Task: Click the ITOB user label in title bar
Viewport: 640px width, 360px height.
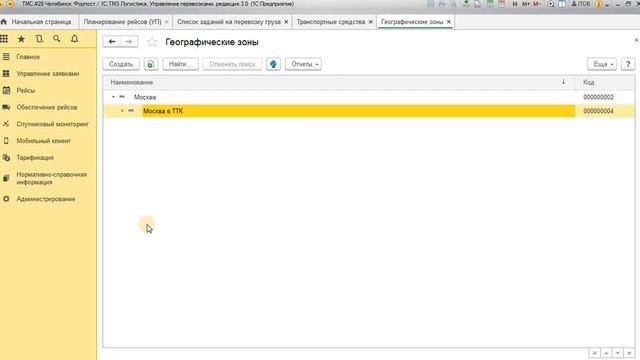Action: (581, 4)
